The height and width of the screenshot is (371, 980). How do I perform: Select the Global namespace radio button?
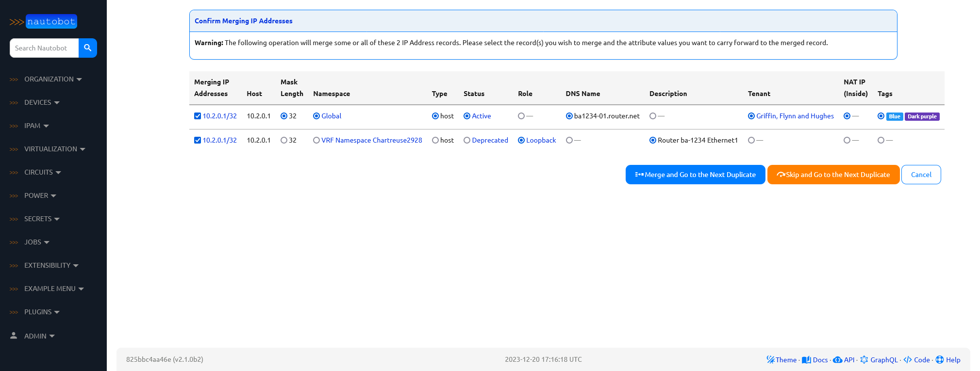(x=316, y=116)
